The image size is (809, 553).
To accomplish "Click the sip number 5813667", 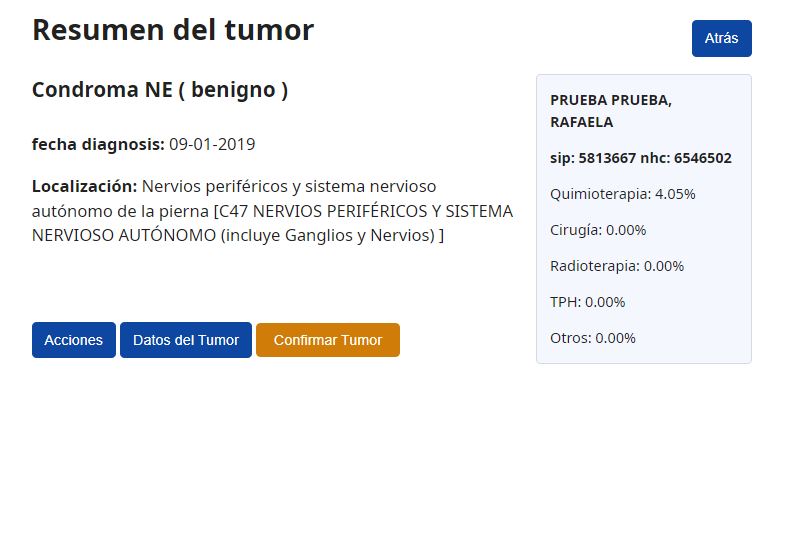I will coord(607,158).
